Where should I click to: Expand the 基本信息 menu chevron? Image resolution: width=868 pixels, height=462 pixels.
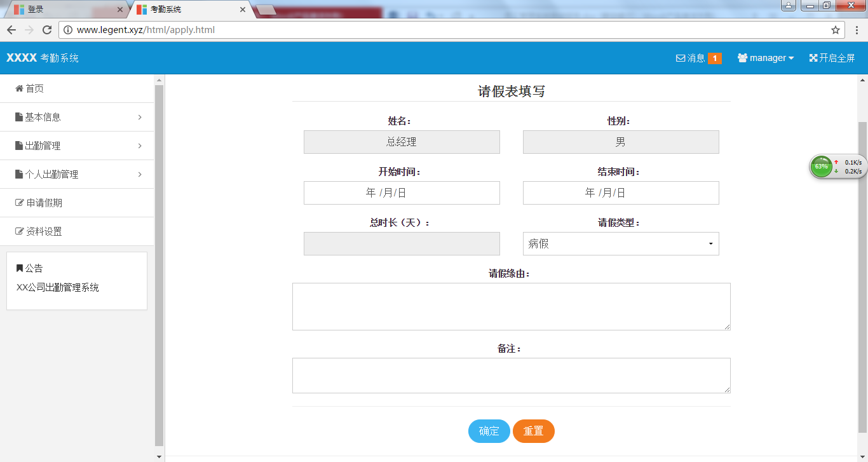point(140,117)
